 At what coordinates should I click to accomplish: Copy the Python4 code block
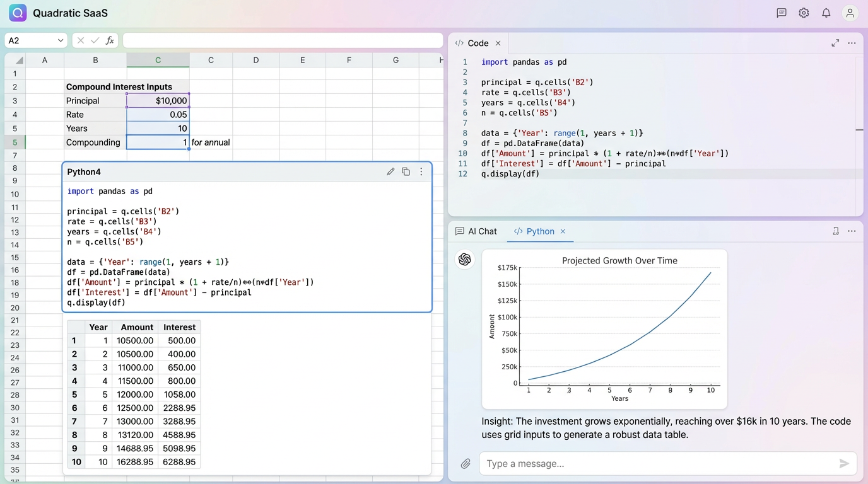click(x=406, y=171)
